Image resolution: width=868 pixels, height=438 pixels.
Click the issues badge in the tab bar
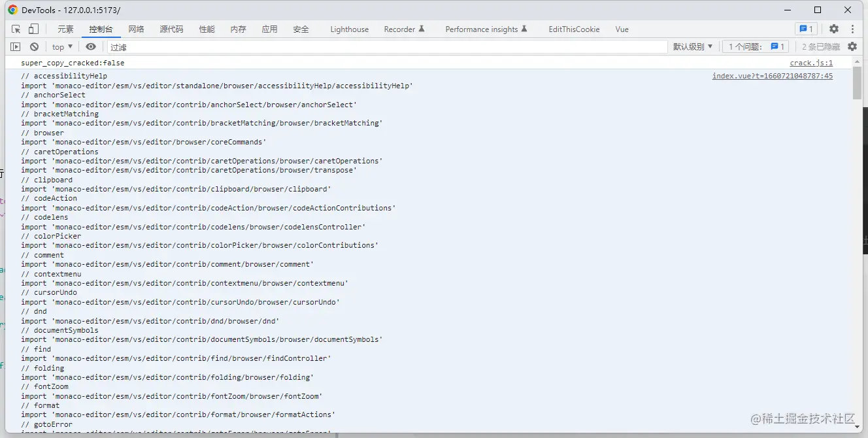(805, 29)
